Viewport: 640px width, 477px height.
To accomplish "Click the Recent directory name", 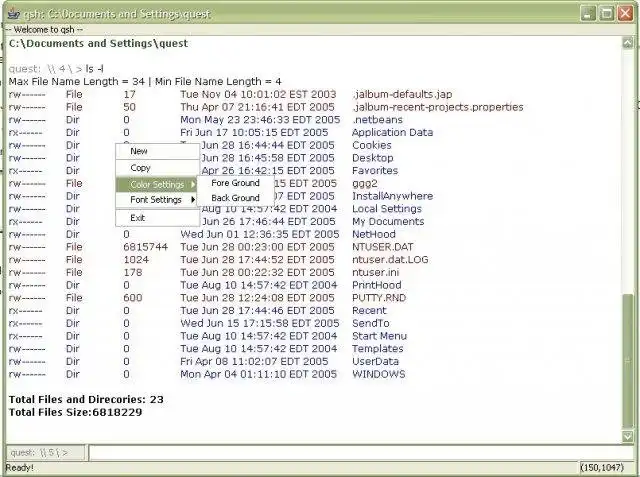I will [369, 310].
